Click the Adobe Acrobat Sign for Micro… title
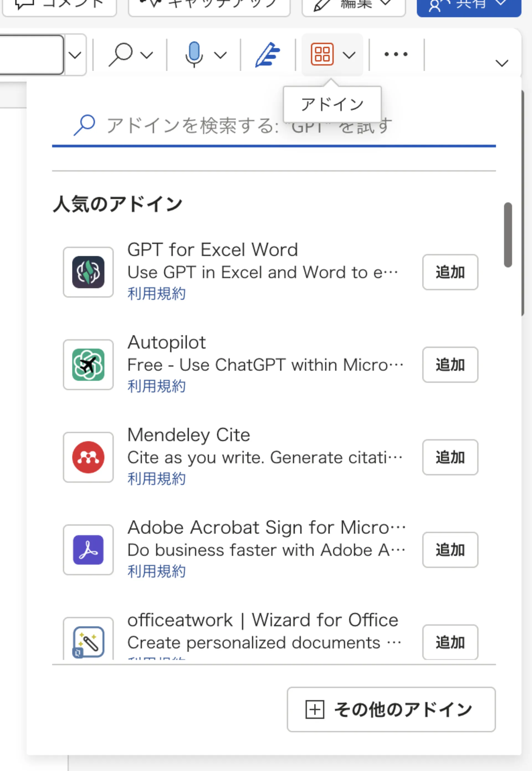 (x=267, y=528)
